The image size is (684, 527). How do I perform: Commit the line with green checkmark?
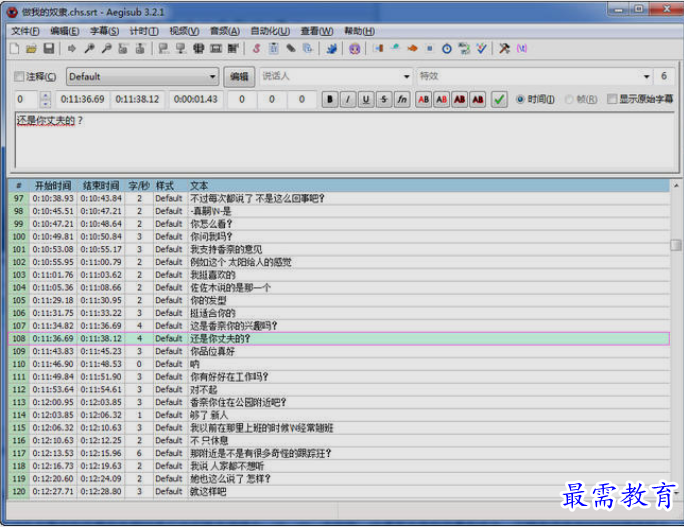(x=500, y=99)
